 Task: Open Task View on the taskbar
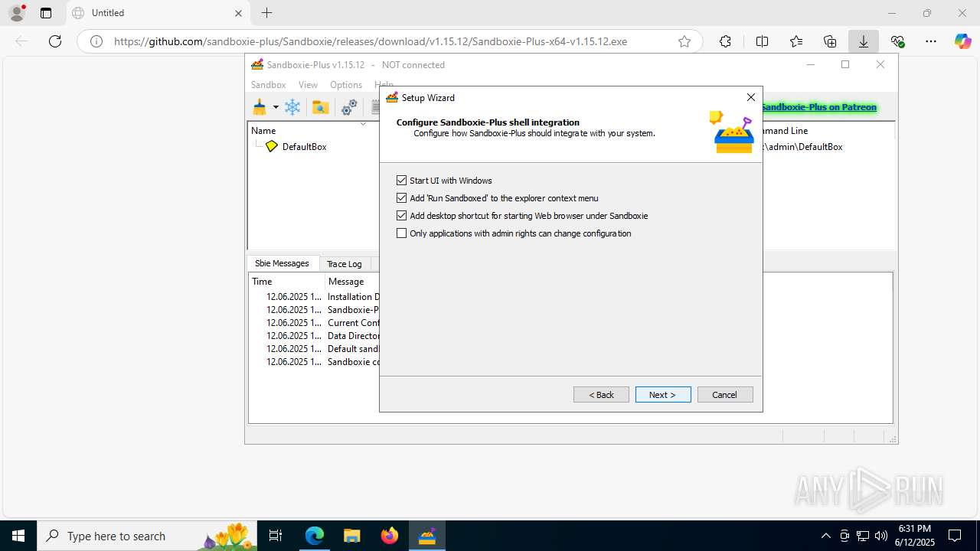tap(276, 536)
